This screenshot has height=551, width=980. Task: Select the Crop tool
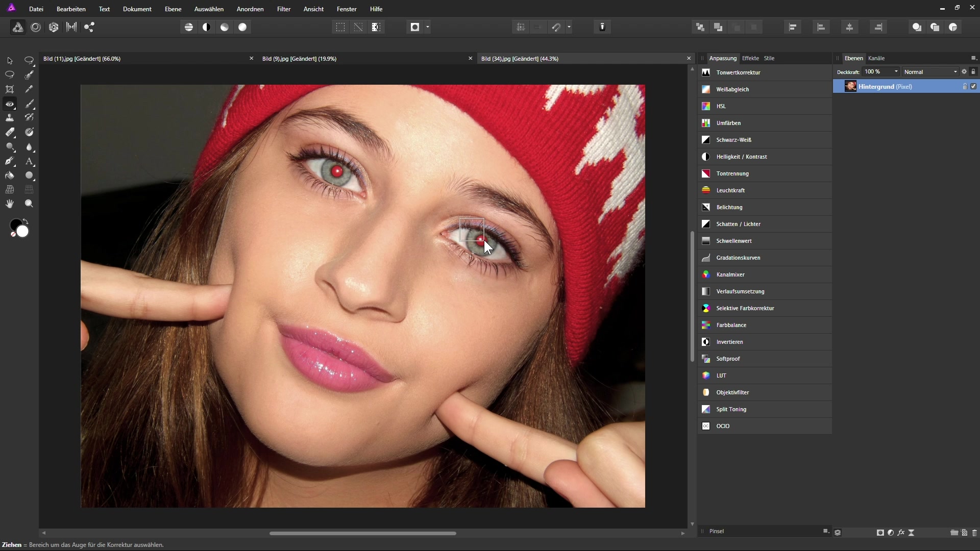click(10, 89)
